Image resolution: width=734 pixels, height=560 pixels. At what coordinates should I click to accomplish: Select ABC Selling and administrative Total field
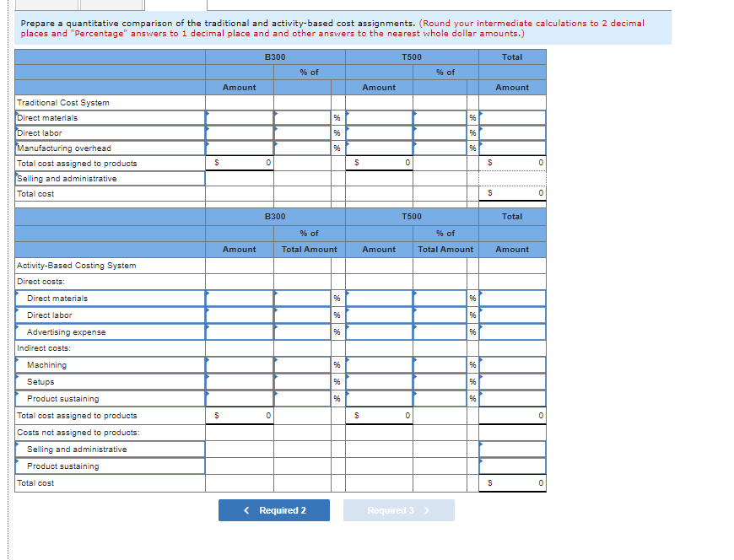pyautogui.click(x=513, y=450)
